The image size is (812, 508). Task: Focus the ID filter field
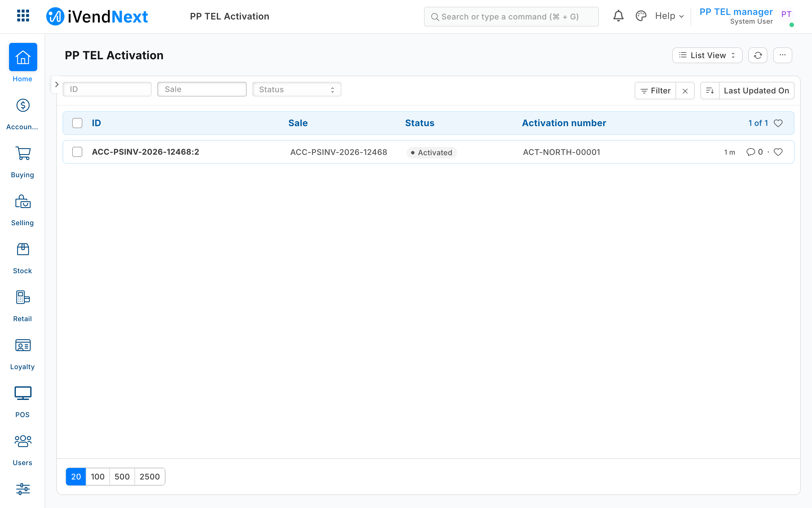pos(107,89)
